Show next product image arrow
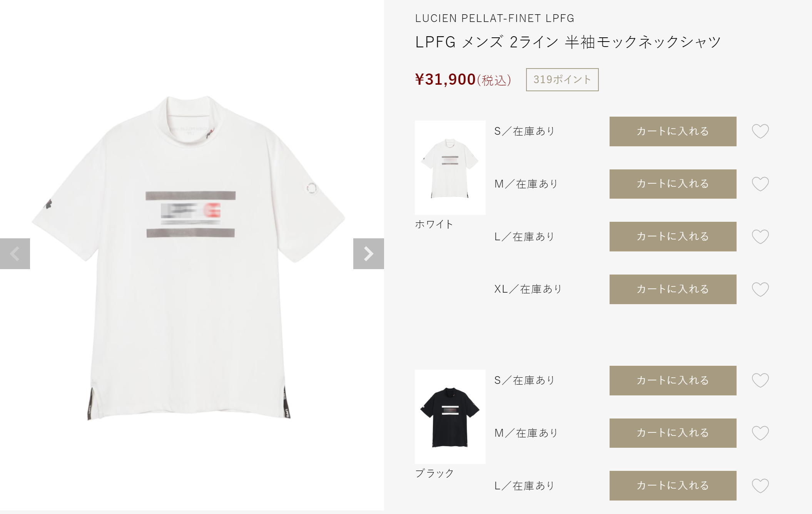Viewport: 812px width, 514px height. (369, 254)
